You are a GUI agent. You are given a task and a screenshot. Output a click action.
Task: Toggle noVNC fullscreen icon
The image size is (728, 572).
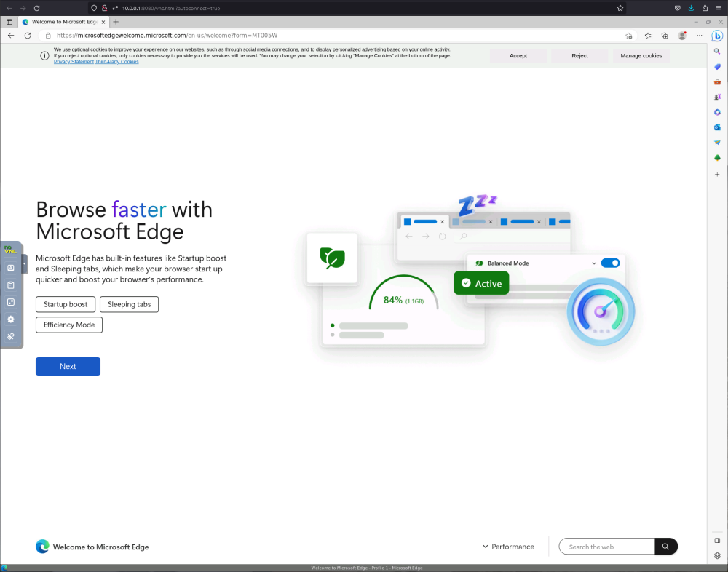pos(11,302)
